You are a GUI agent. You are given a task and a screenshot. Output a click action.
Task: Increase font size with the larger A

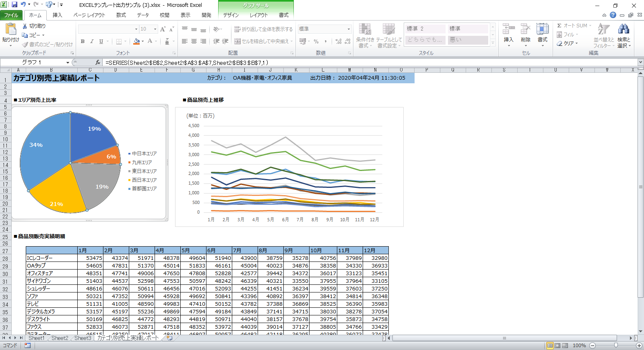pyautogui.click(x=163, y=29)
